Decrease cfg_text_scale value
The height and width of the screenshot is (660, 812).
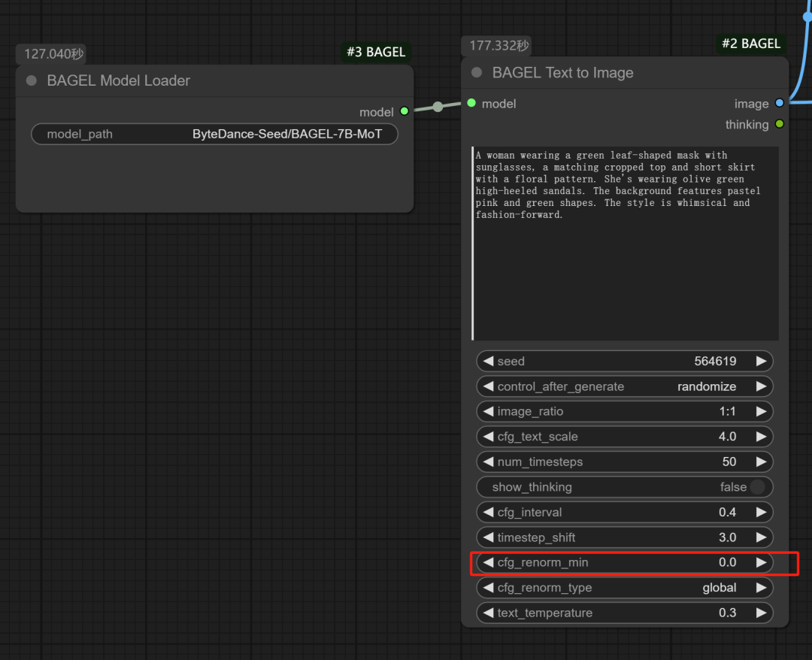coord(488,437)
